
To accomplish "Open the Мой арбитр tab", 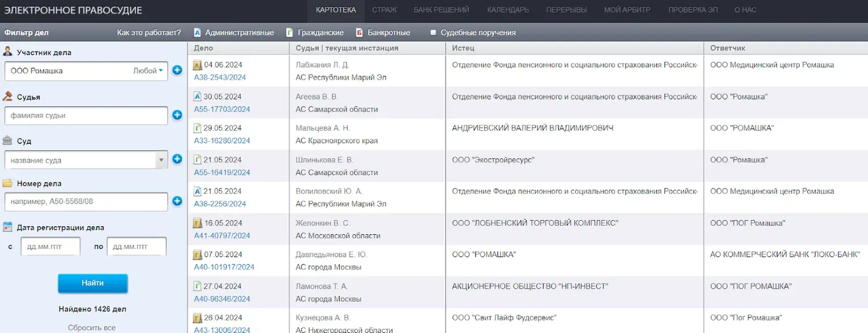I will [x=627, y=10].
